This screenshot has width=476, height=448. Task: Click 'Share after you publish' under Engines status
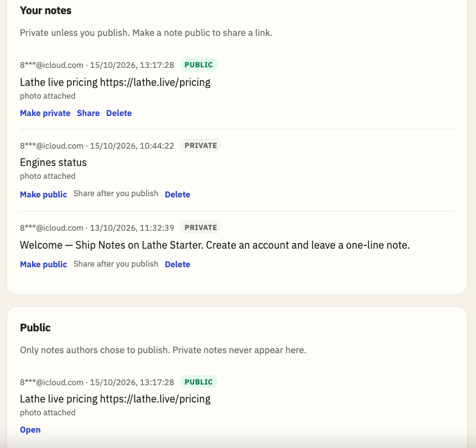116,194
